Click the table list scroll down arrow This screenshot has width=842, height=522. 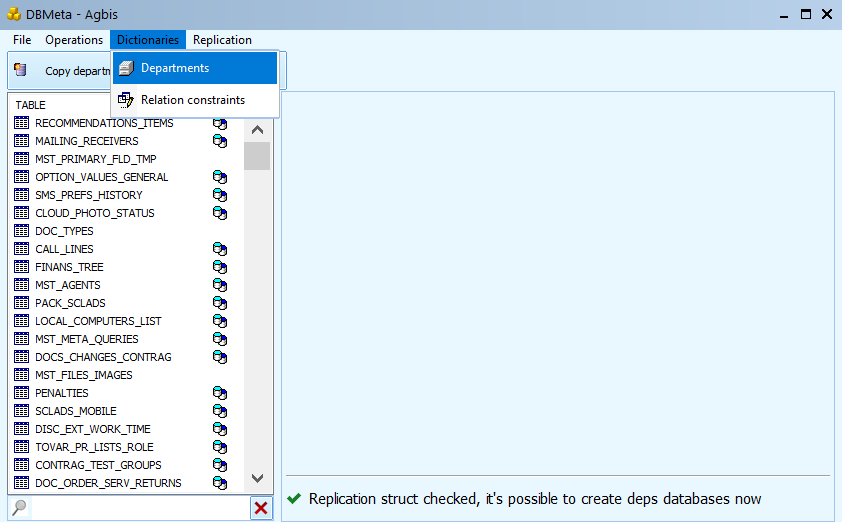coord(257,478)
